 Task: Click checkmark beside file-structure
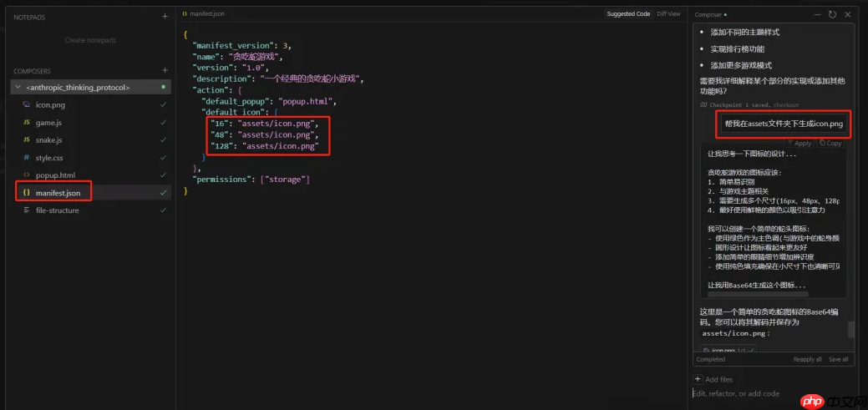pos(163,210)
